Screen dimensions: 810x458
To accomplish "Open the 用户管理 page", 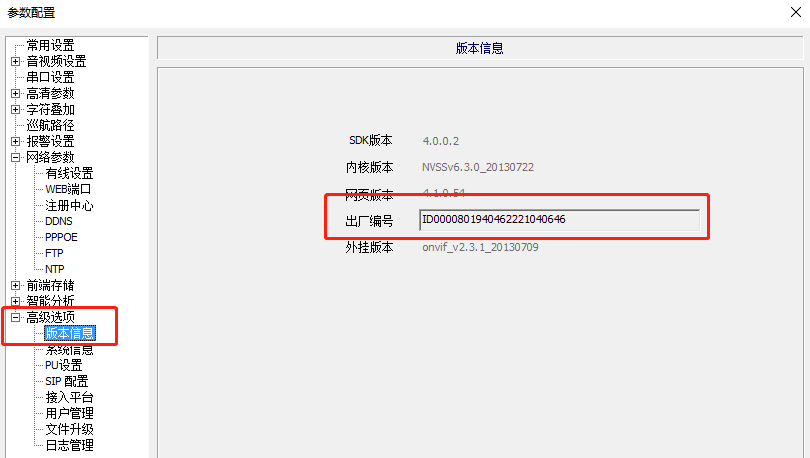I will coord(69,413).
